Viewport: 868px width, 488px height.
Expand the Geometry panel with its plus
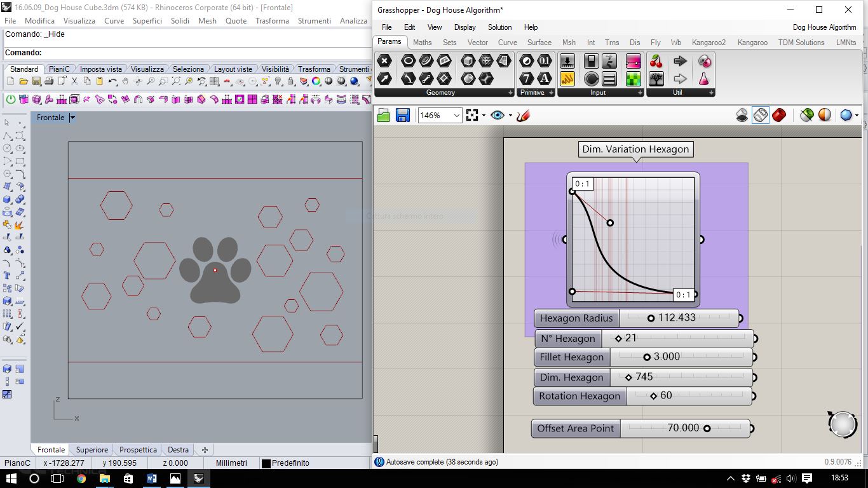coord(510,93)
